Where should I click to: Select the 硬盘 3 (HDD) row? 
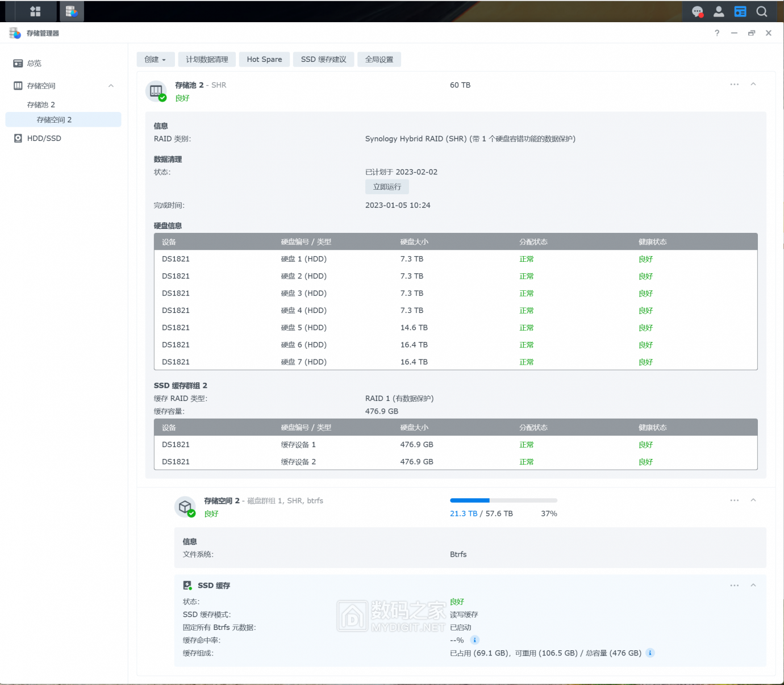pos(456,293)
